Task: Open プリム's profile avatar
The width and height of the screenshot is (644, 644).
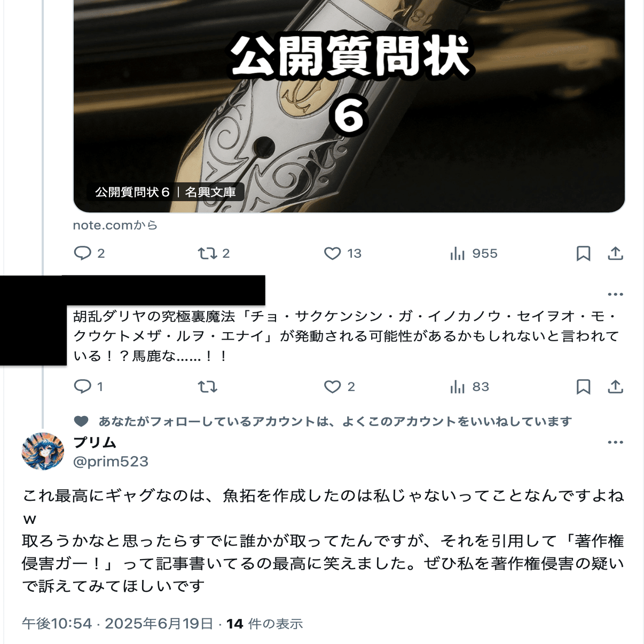Action: (43, 451)
